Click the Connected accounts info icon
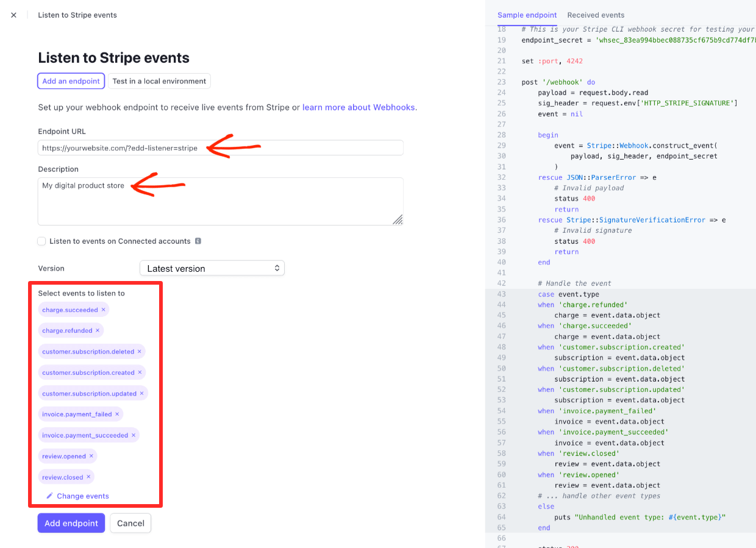The width and height of the screenshot is (756, 548). 198,241
